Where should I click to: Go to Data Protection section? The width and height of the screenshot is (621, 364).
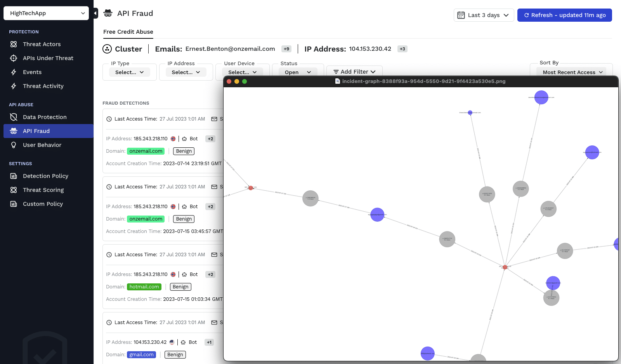tap(45, 117)
